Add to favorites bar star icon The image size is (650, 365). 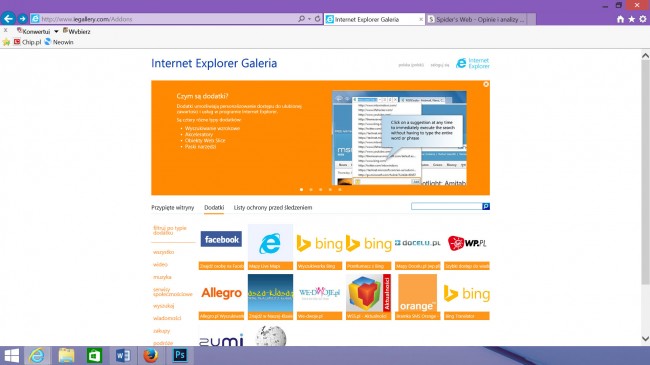(x=6, y=42)
